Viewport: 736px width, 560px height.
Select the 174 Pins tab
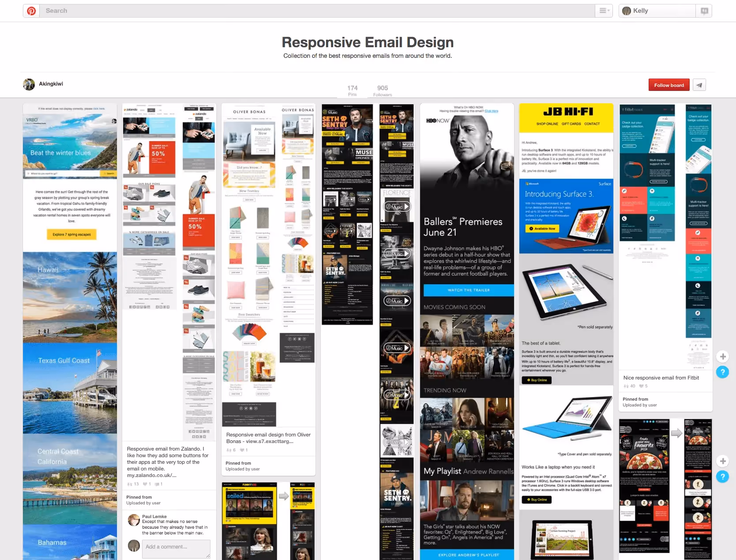[x=353, y=90]
